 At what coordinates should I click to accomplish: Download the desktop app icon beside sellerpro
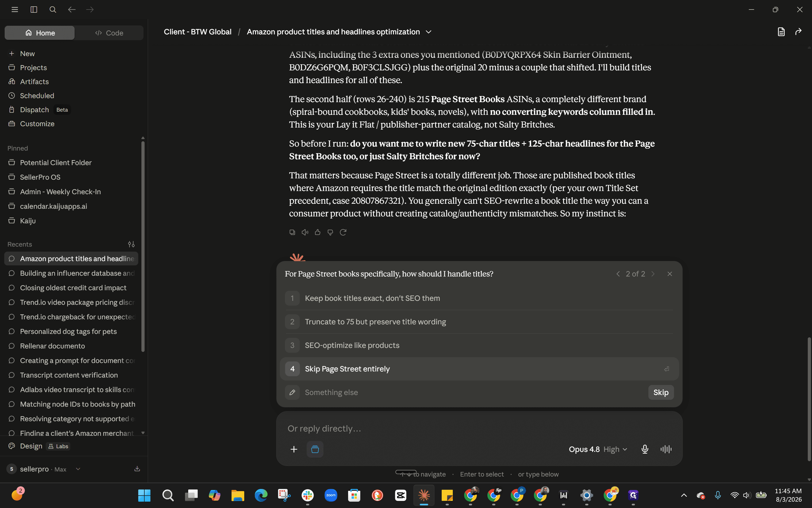[x=137, y=469]
